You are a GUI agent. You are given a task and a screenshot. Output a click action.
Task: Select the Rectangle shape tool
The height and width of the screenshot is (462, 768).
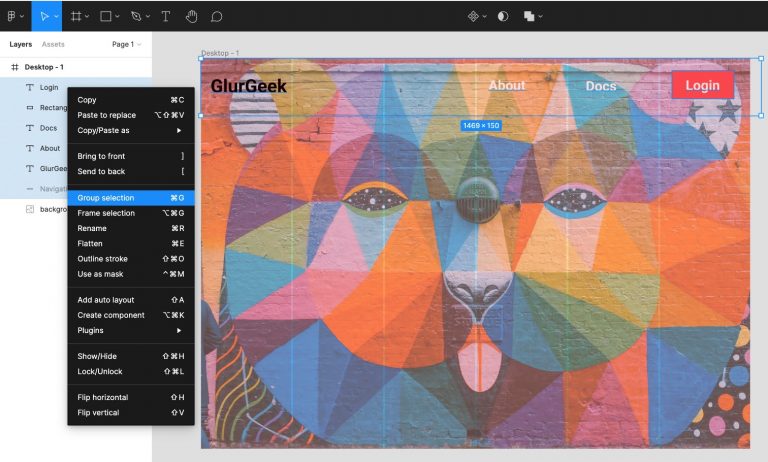(106, 16)
